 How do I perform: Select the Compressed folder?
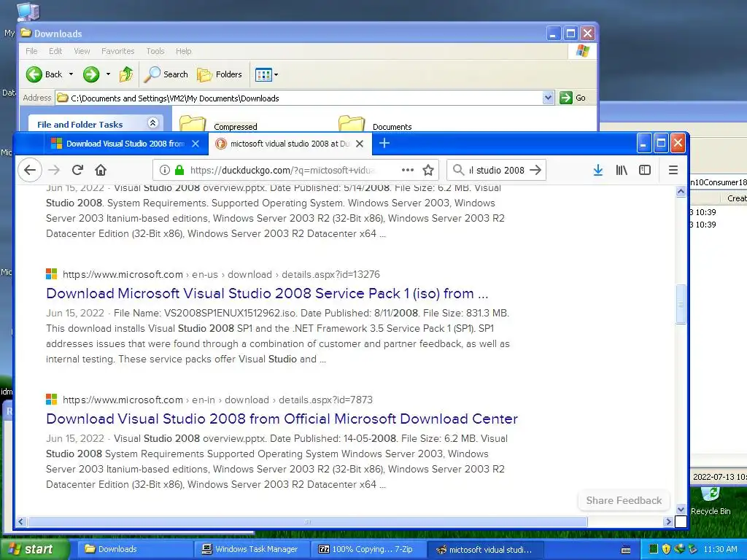pos(219,124)
